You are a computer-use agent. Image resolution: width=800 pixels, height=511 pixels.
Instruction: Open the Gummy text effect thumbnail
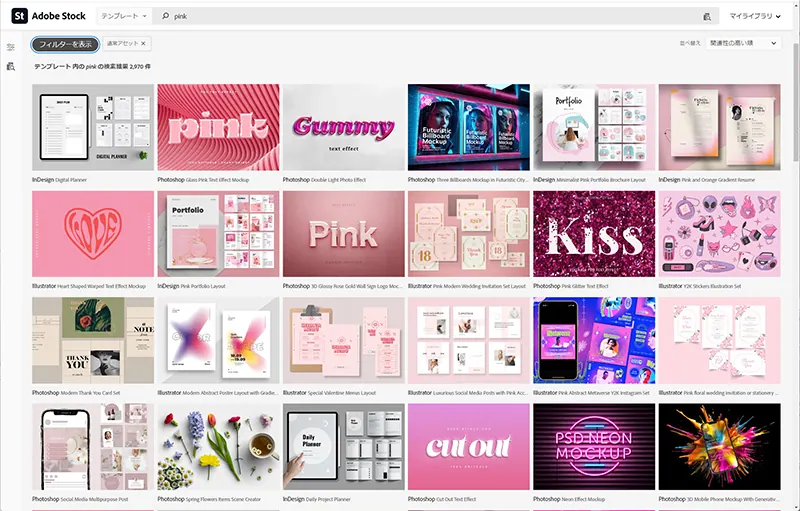coord(343,127)
